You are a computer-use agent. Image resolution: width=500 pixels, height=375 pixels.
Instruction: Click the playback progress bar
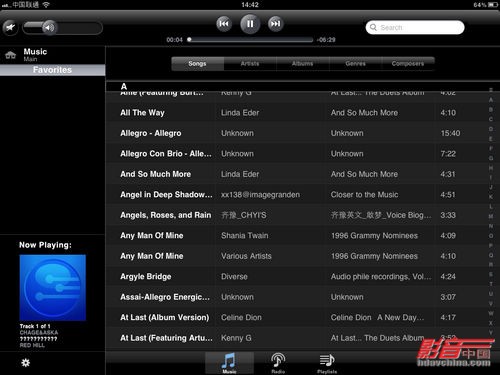coord(250,40)
